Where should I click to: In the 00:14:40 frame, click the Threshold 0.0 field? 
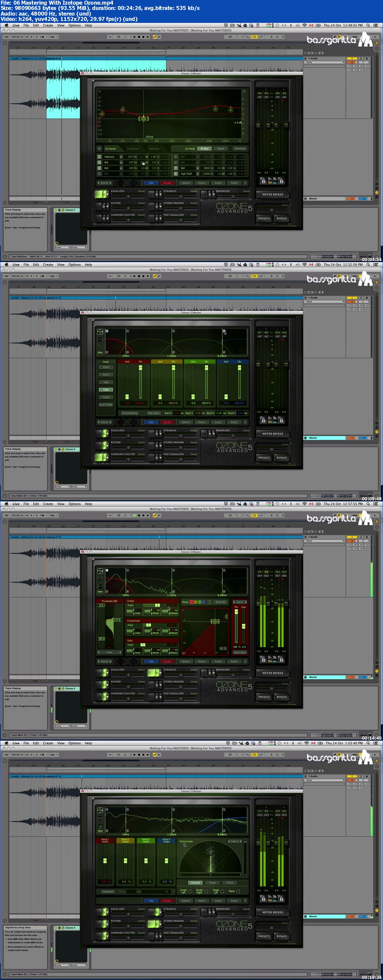102,605
